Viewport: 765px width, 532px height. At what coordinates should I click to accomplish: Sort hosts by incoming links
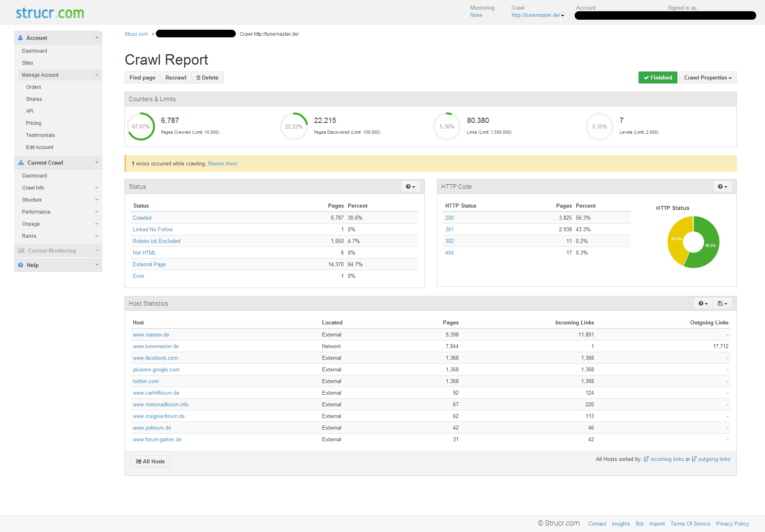[x=666, y=459]
